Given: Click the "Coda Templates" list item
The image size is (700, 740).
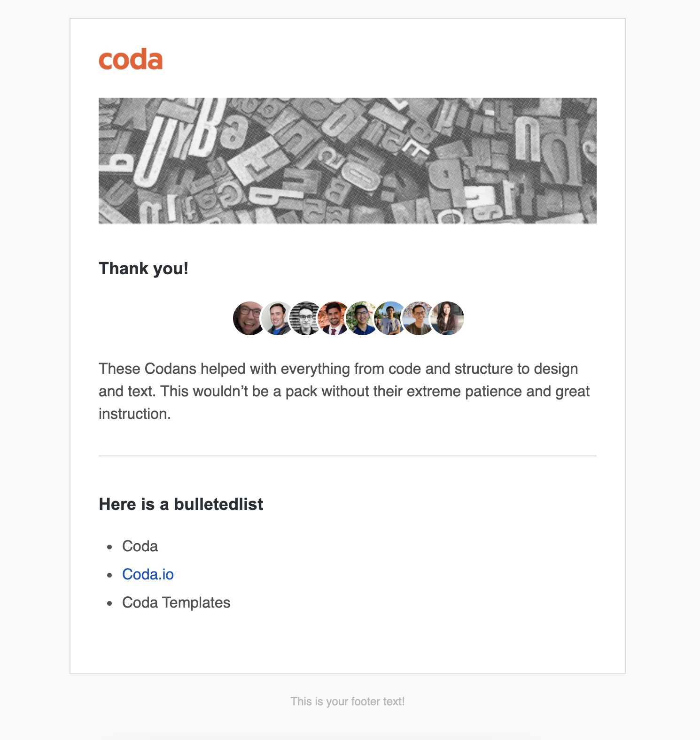Looking at the screenshot, I should click(176, 602).
